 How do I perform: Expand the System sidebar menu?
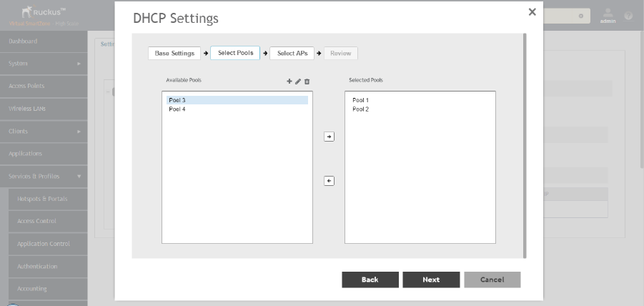(43, 64)
